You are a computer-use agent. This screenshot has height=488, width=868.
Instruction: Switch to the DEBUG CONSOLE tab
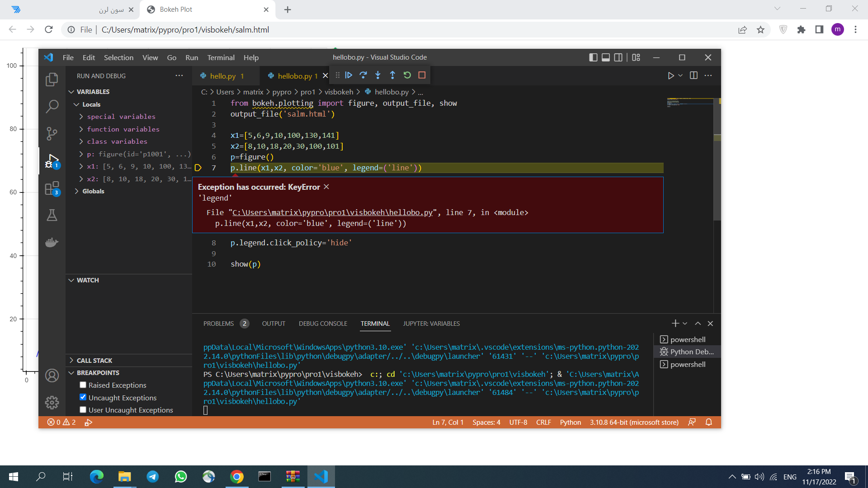point(323,324)
